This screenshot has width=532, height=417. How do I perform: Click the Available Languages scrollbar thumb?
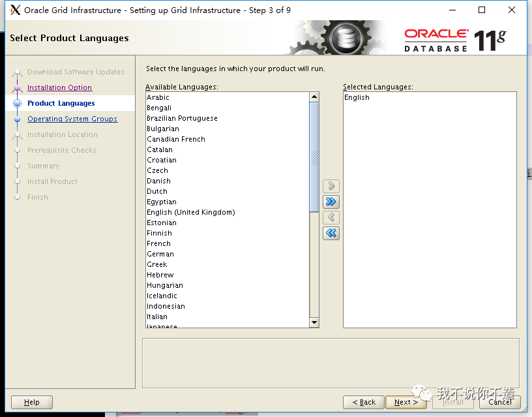[314, 157]
